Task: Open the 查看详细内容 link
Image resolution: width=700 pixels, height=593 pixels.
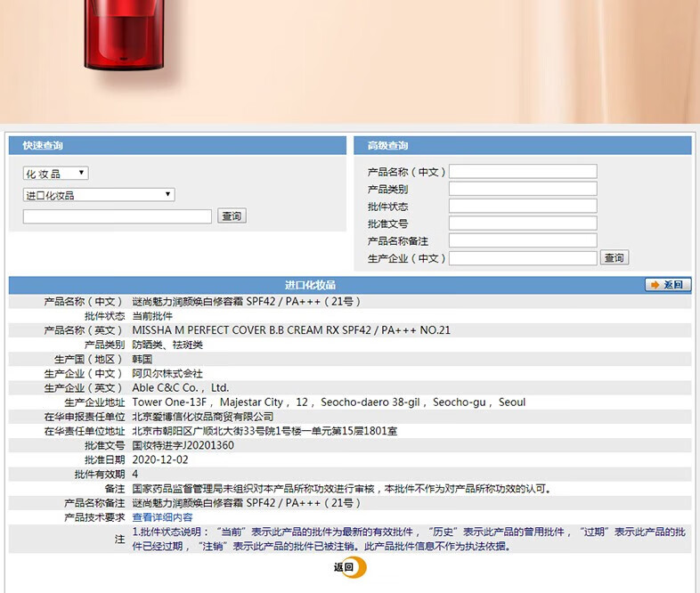Action: click(x=162, y=517)
